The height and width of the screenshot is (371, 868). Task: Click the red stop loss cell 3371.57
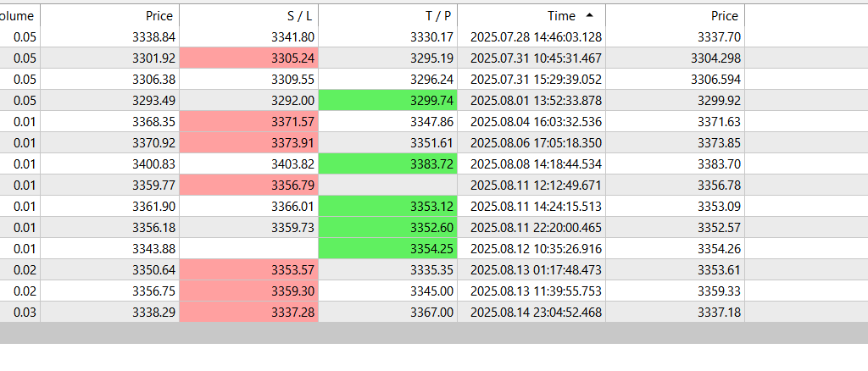249,121
